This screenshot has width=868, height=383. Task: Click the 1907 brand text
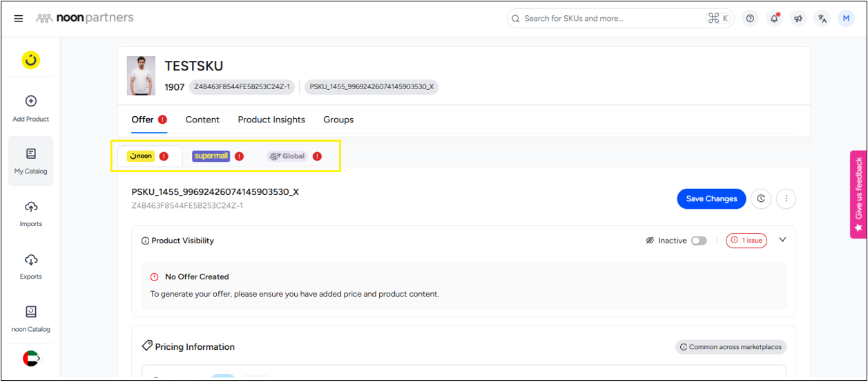pos(174,87)
